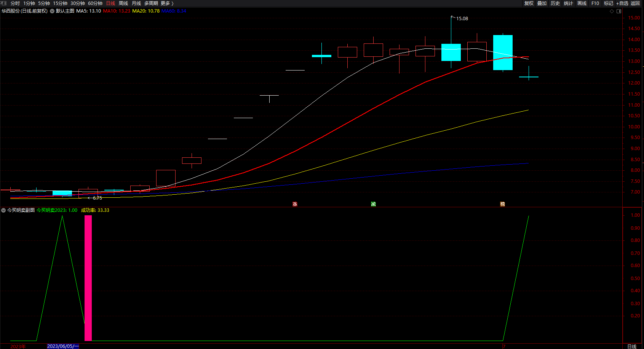This screenshot has height=349, width=644.
Task: Expand the 默认主图 indicator dropdown arrow
Action: (52, 11)
